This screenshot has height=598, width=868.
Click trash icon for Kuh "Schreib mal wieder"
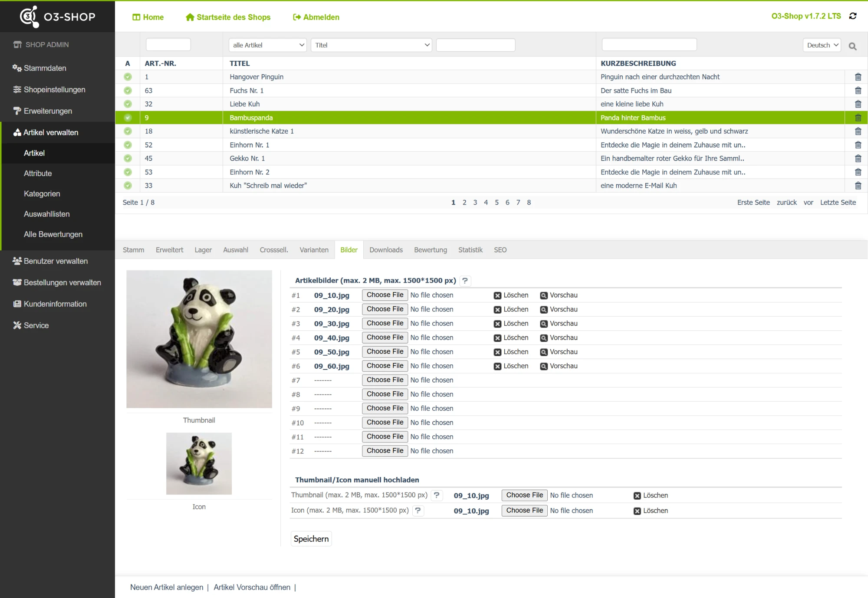(858, 186)
